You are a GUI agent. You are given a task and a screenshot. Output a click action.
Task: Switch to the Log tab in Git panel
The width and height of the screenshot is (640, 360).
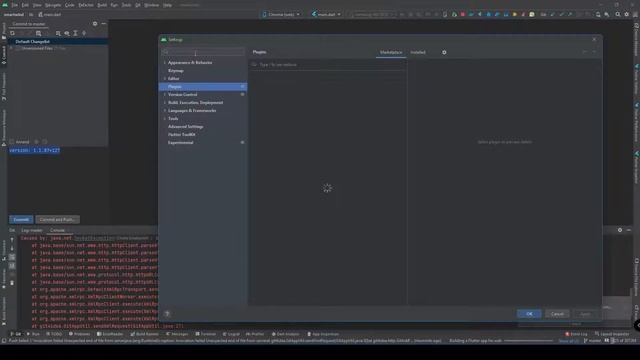pos(32,230)
